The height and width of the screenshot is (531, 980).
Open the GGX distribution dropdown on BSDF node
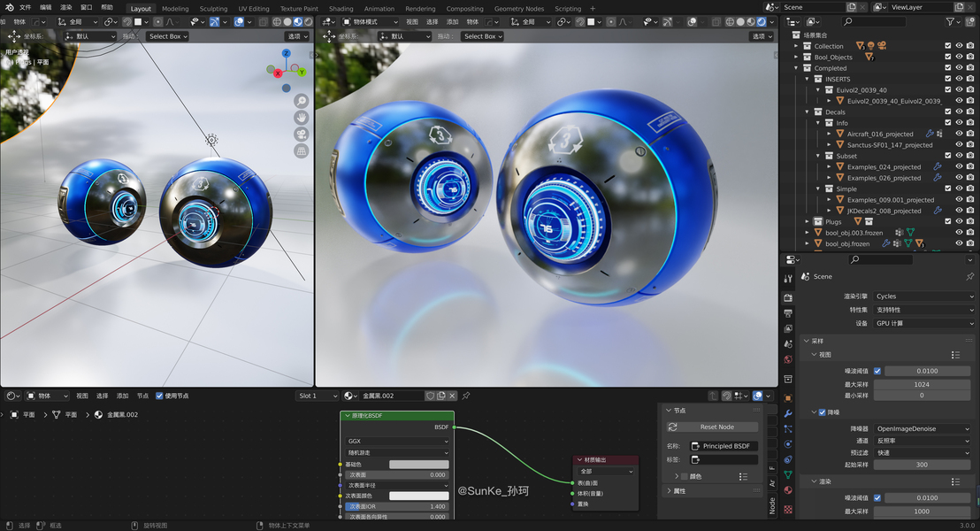pyautogui.click(x=397, y=441)
